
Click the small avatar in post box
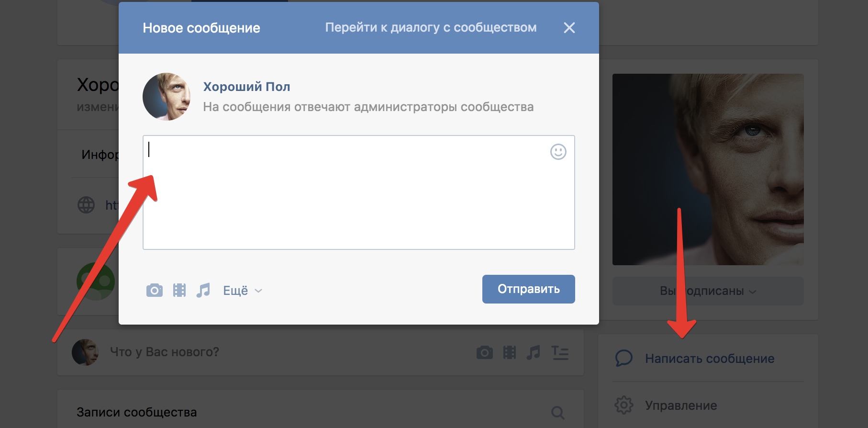click(85, 352)
